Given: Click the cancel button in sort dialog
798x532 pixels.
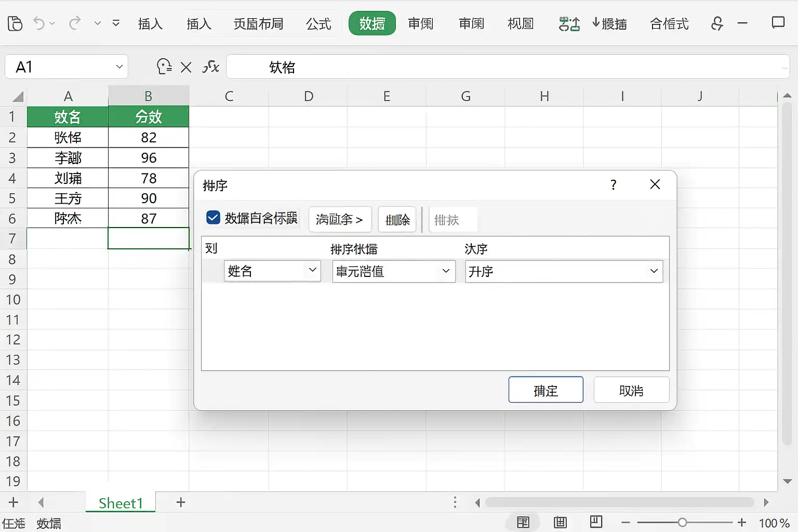Looking at the screenshot, I should 631,390.
